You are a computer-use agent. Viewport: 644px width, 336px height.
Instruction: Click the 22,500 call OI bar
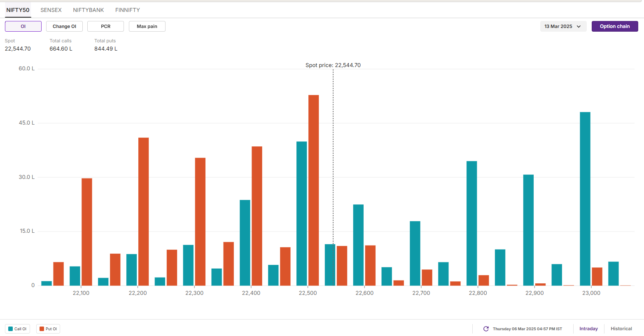(301, 213)
